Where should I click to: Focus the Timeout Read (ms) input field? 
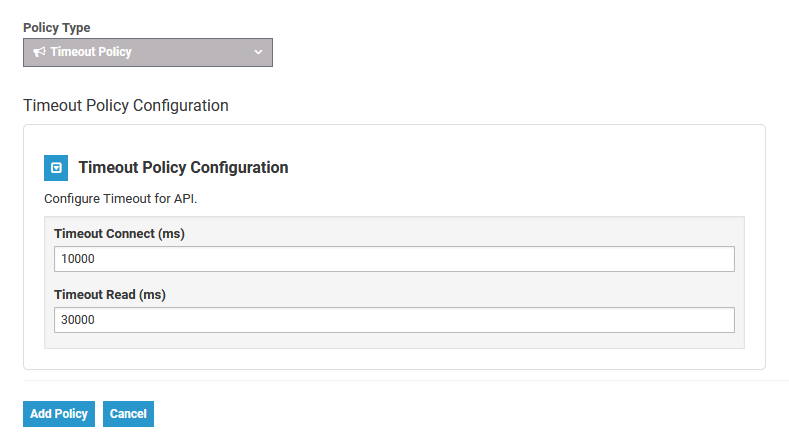[394, 320]
